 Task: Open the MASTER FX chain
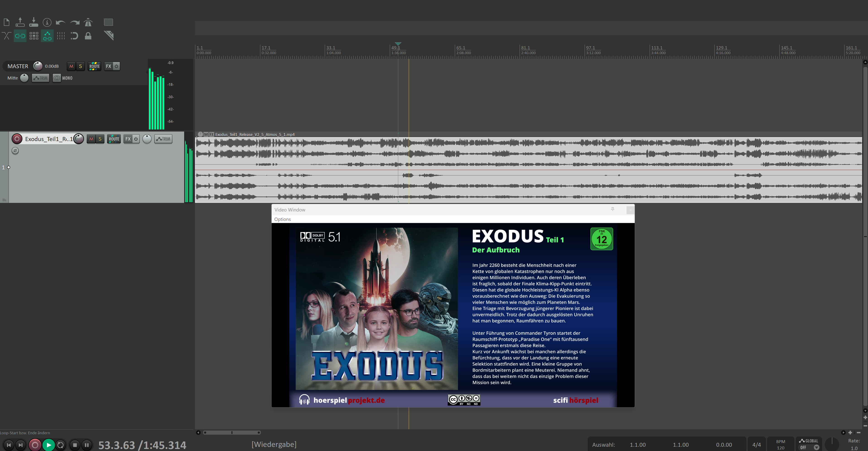tap(108, 66)
